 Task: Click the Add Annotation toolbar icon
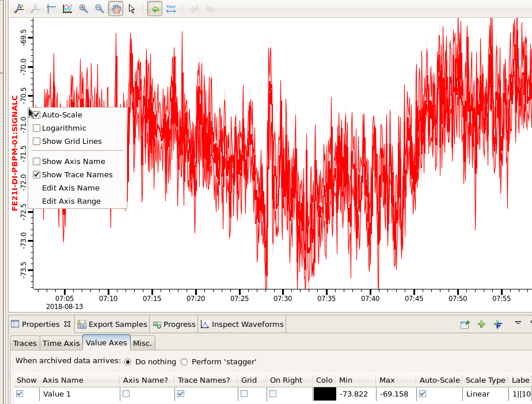tap(19, 9)
